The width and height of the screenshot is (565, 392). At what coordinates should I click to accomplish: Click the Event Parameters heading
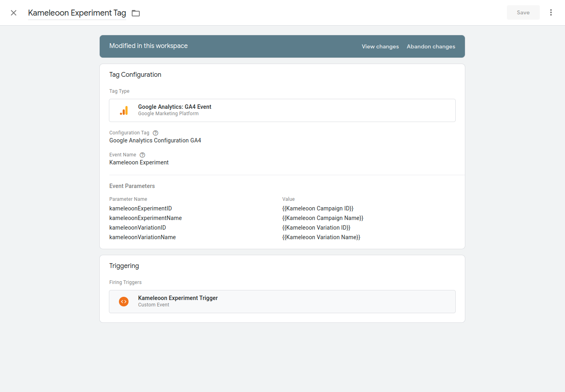pos(132,186)
